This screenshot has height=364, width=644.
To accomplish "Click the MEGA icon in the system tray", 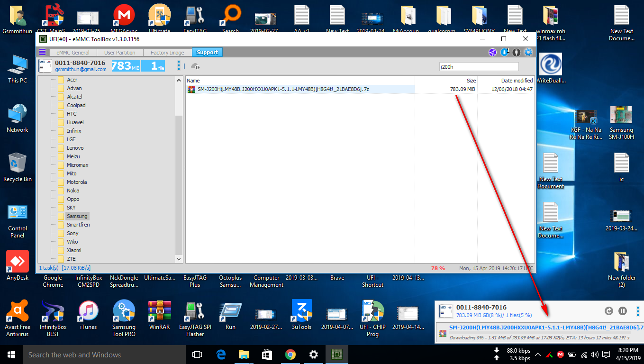I will pos(560,355).
